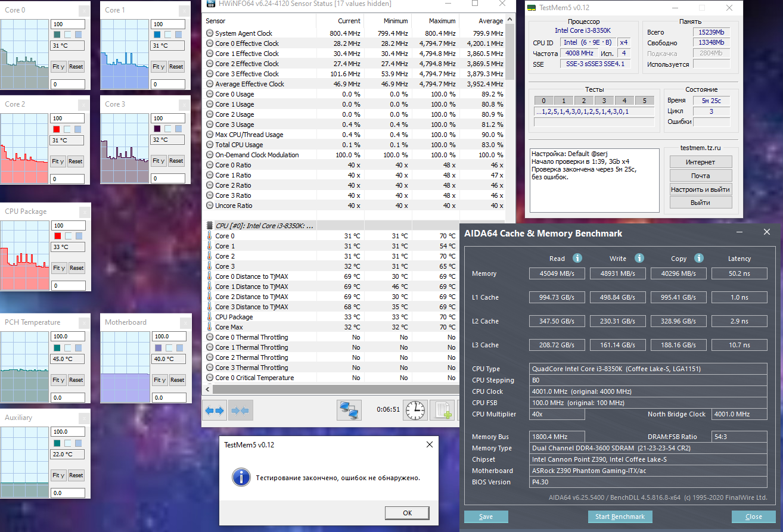Click Reset in the PCH Temperature graph
Image resolution: width=783 pixels, height=532 pixels.
76,380
